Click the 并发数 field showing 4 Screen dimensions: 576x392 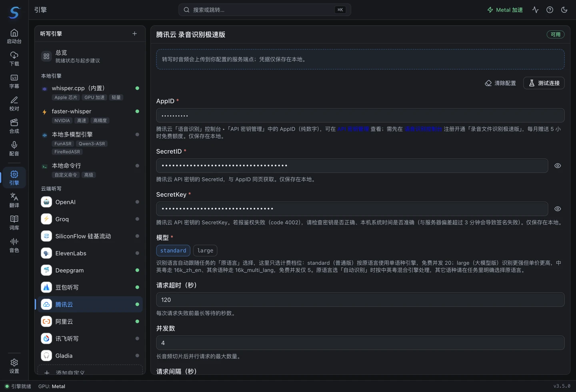point(360,343)
